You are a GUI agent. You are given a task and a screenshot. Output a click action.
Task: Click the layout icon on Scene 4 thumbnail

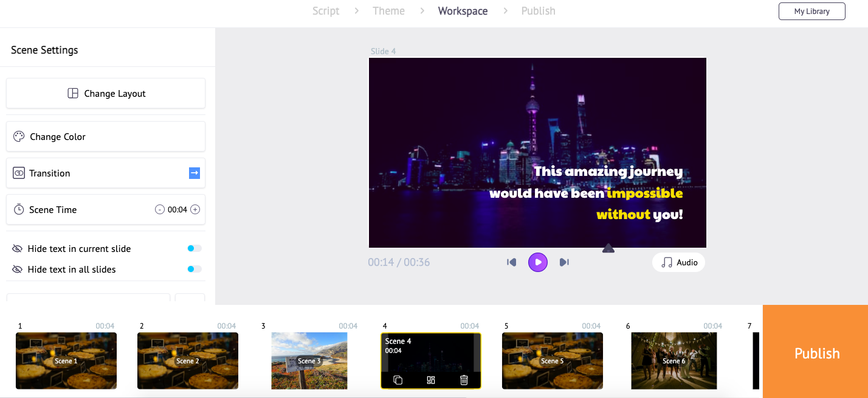[x=431, y=380]
